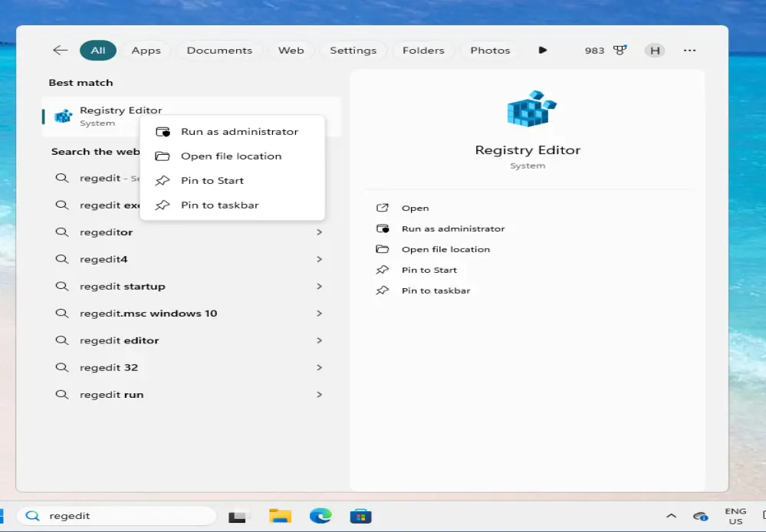Switch to the Documents filter tab

click(x=219, y=51)
